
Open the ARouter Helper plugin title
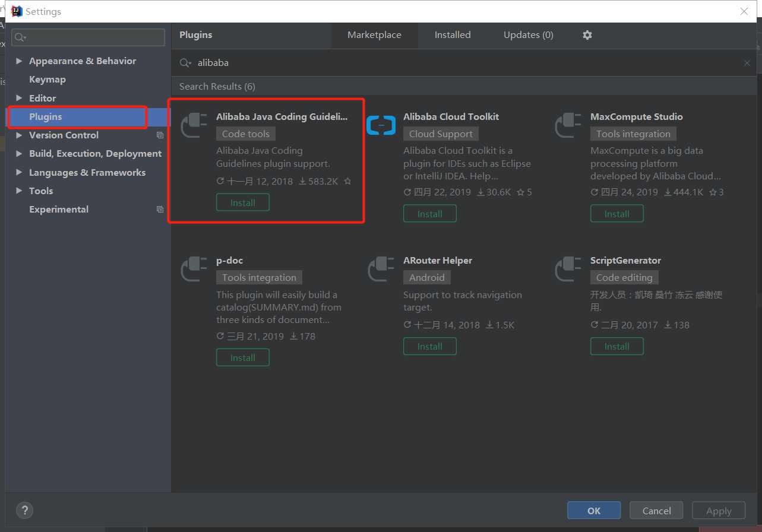pos(438,261)
